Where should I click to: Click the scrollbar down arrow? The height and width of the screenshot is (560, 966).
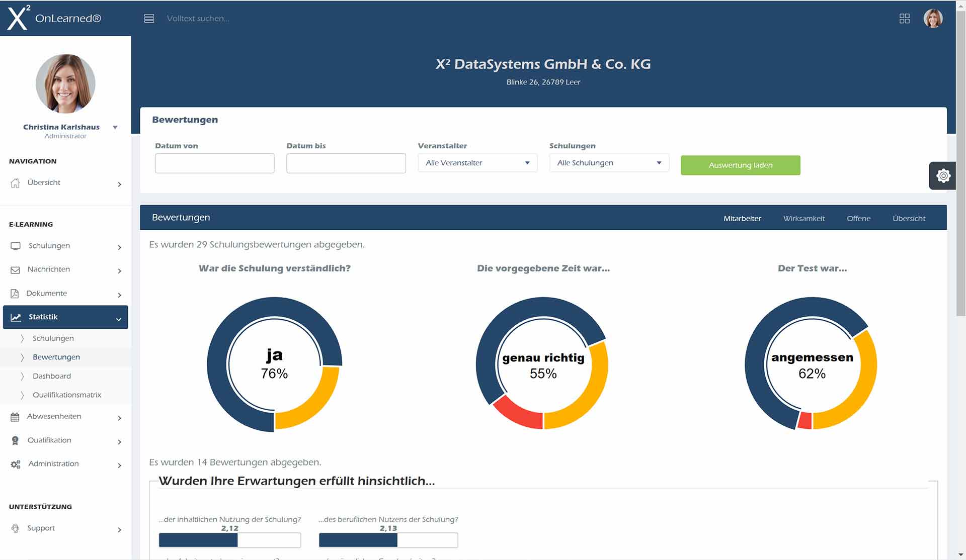pyautogui.click(x=961, y=555)
